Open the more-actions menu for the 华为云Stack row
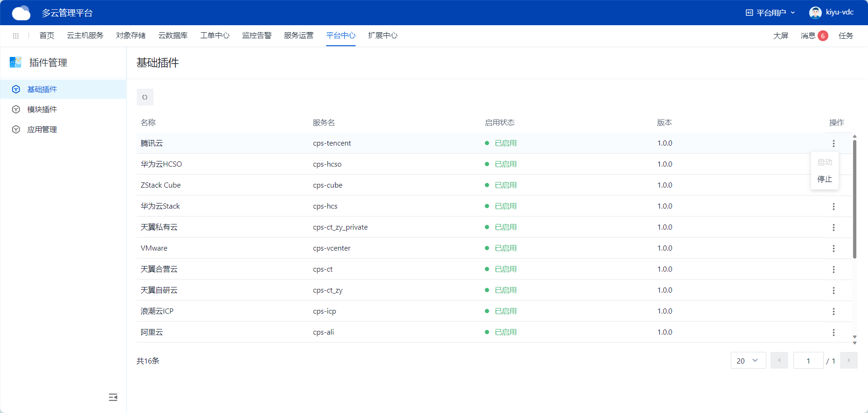The height and width of the screenshot is (413, 868). point(833,206)
